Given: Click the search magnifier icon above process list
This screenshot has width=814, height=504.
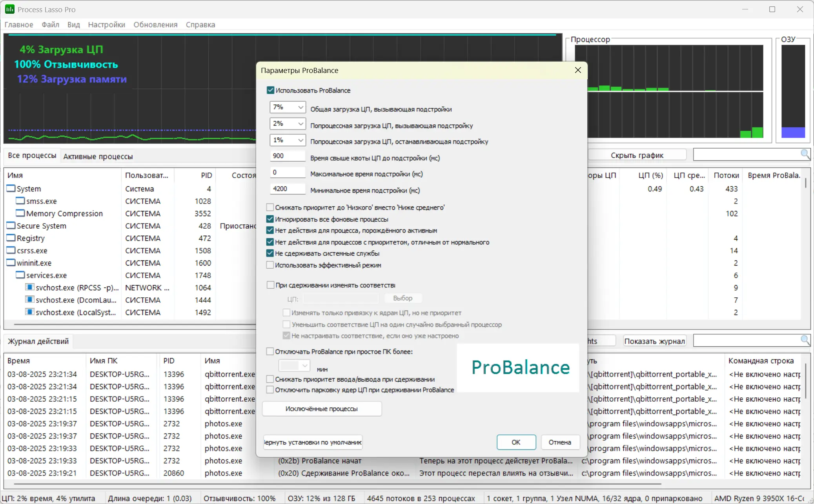Looking at the screenshot, I should (805, 155).
